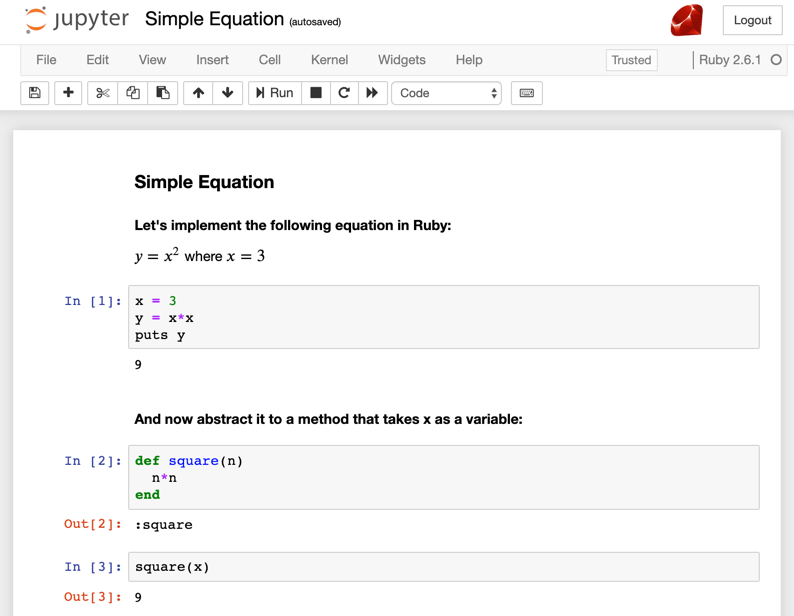Open the Kernel menu
The height and width of the screenshot is (616, 794).
click(329, 60)
